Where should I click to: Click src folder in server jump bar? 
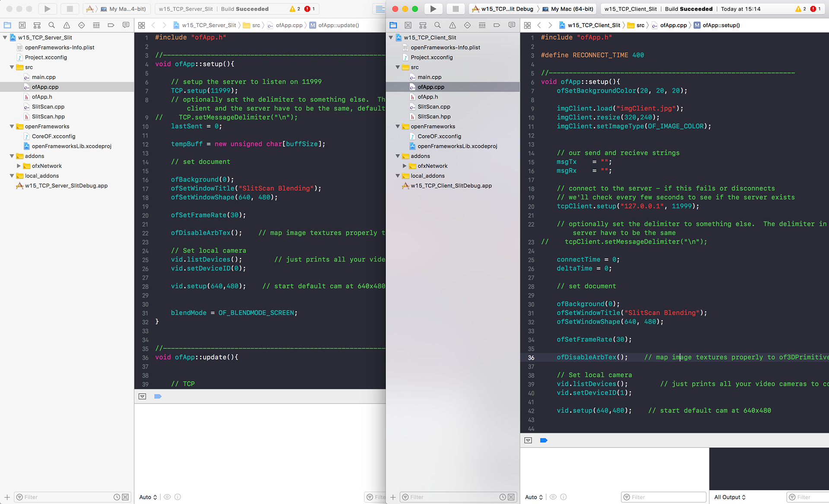(256, 25)
